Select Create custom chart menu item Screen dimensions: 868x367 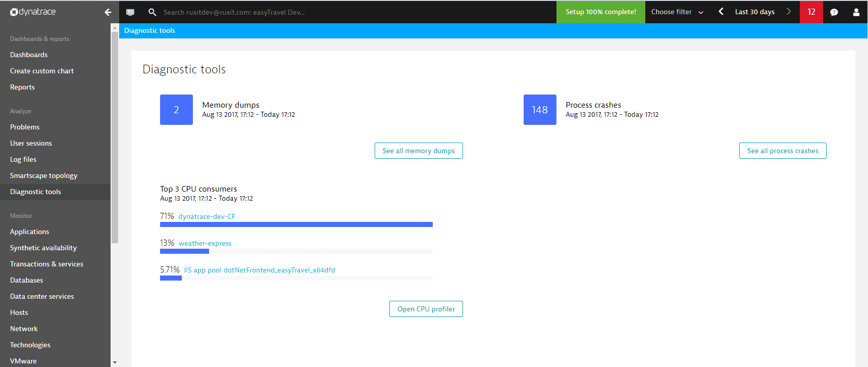[x=42, y=71]
